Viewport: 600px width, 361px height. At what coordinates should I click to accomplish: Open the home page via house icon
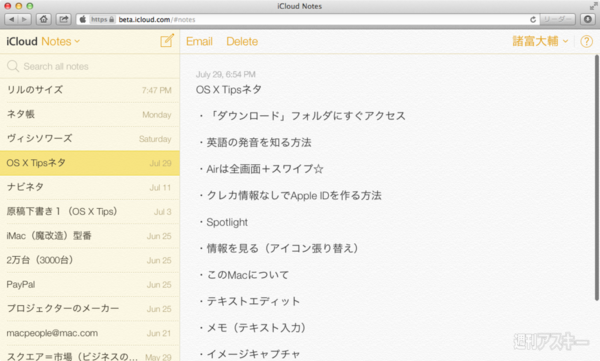pyautogui.click(x=44, y=19)
